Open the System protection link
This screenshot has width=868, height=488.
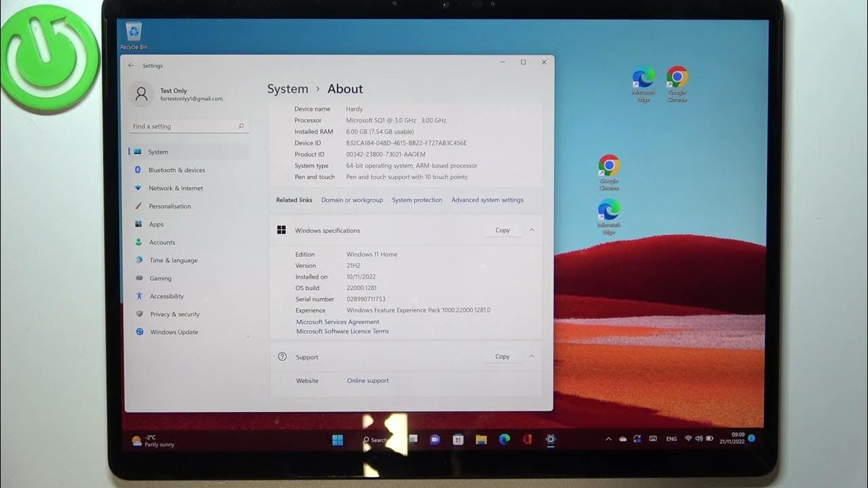pos(417,200)
